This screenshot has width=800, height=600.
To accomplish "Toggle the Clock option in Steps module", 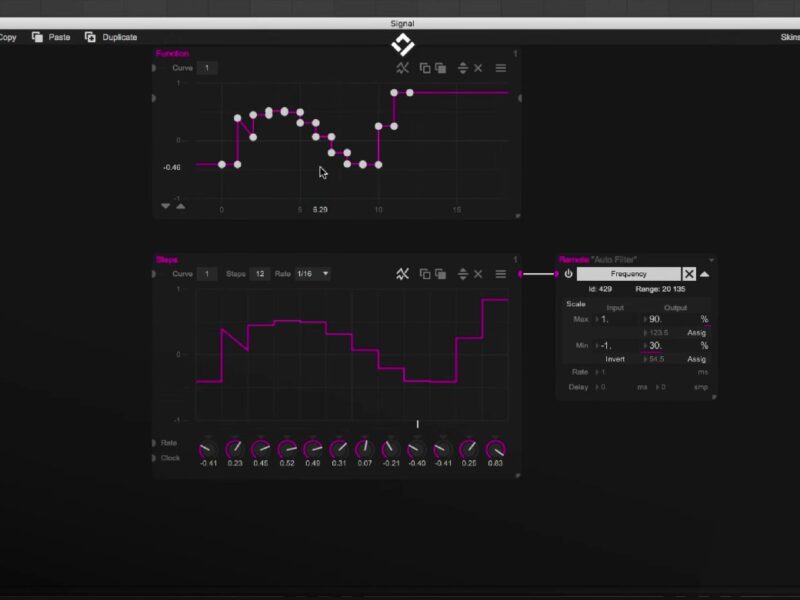I will tap(170, 458).
